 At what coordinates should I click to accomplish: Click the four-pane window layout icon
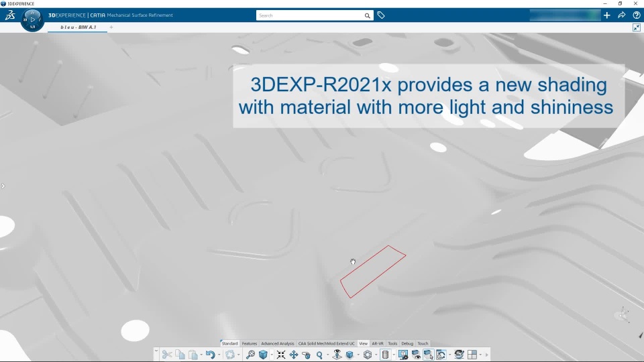(x=472, y=355)
